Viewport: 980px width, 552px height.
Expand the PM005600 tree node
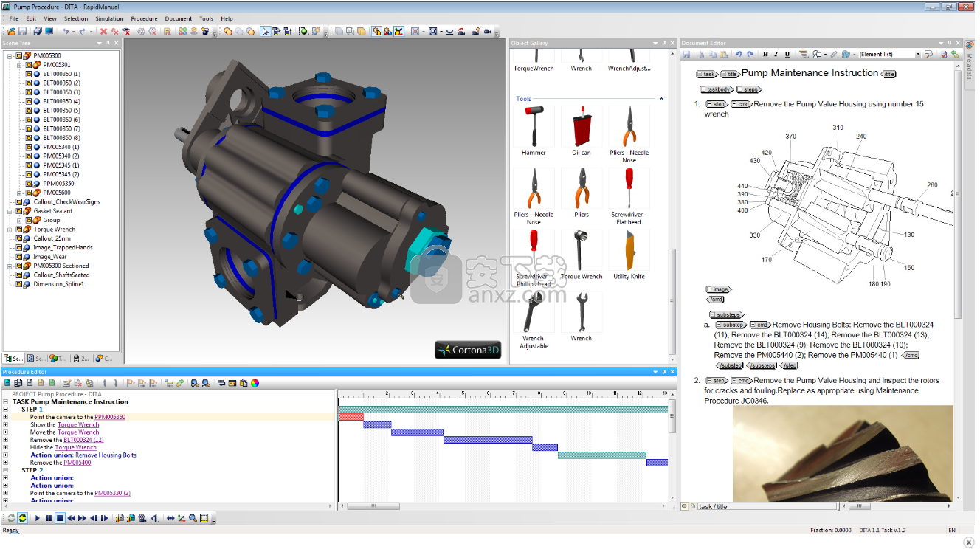(19, 193)
